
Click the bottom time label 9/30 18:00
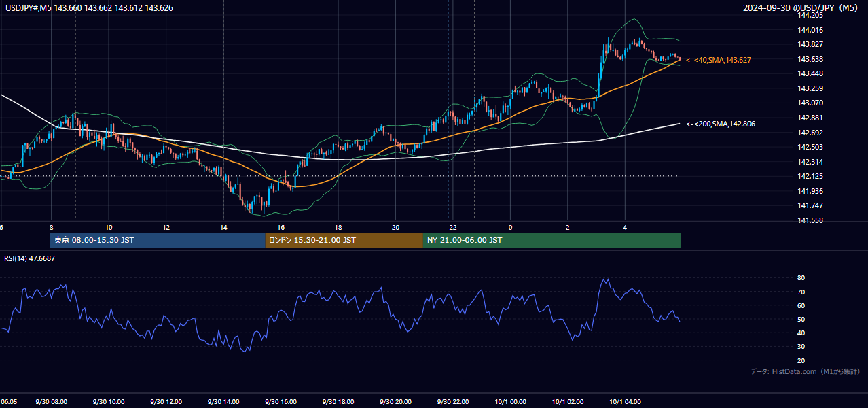pos(338,402)
